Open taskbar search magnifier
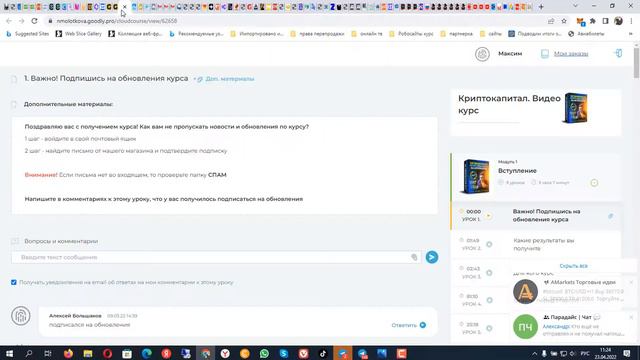Screen dimensions: 640x360 coord(29,353)
